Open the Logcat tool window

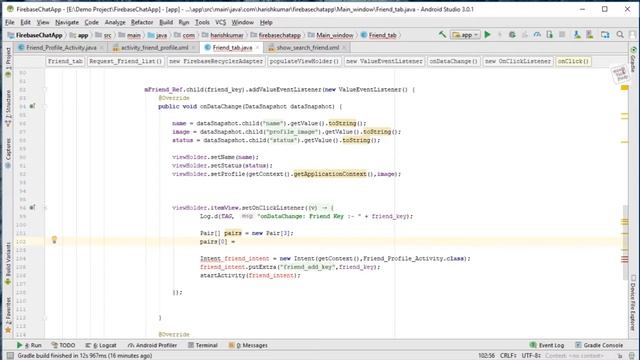click(x=101, y=345)
